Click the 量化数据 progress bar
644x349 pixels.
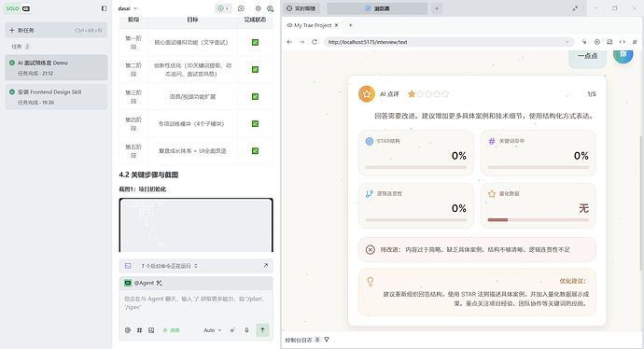(538, 220)
